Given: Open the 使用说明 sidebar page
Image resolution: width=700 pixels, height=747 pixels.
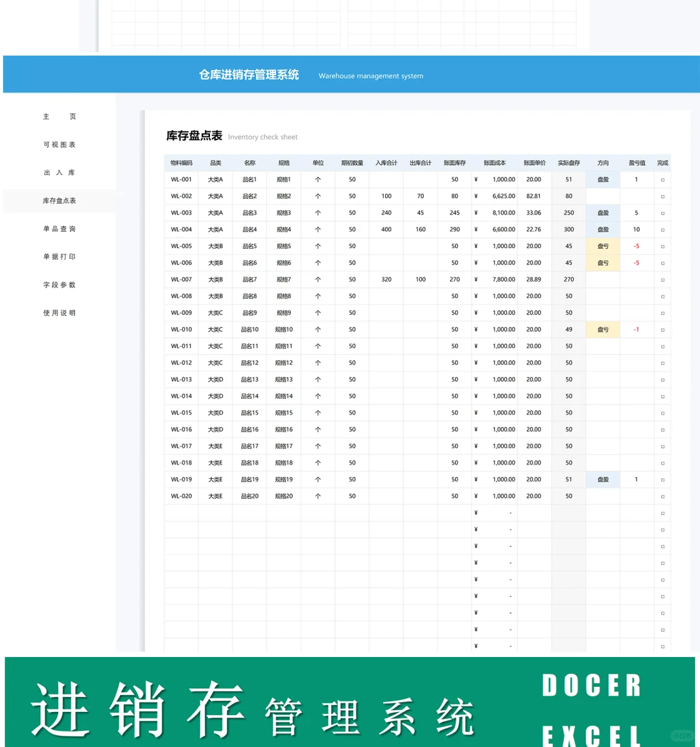Looking at the screenshot, I should pyautogui.click(x=59, y=313).
